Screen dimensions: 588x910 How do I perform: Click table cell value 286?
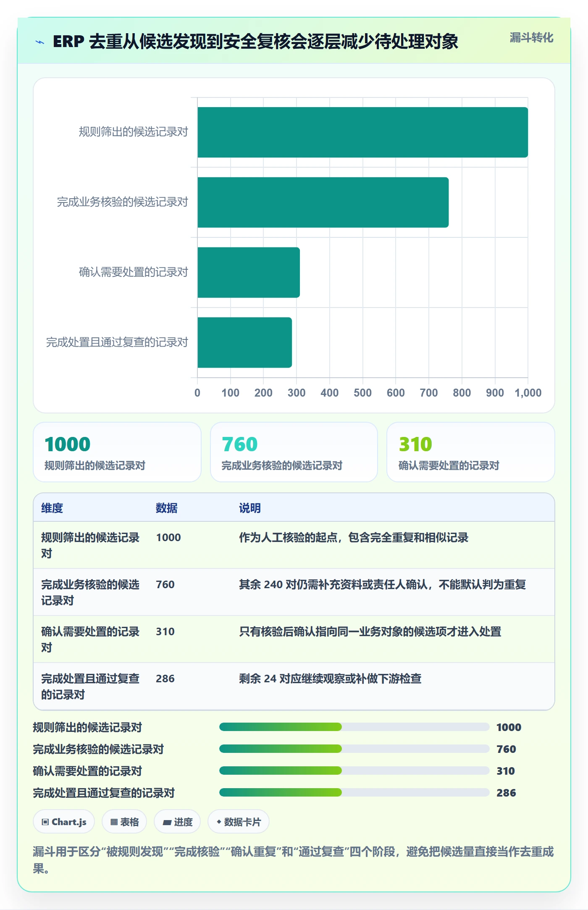point(165,679)
